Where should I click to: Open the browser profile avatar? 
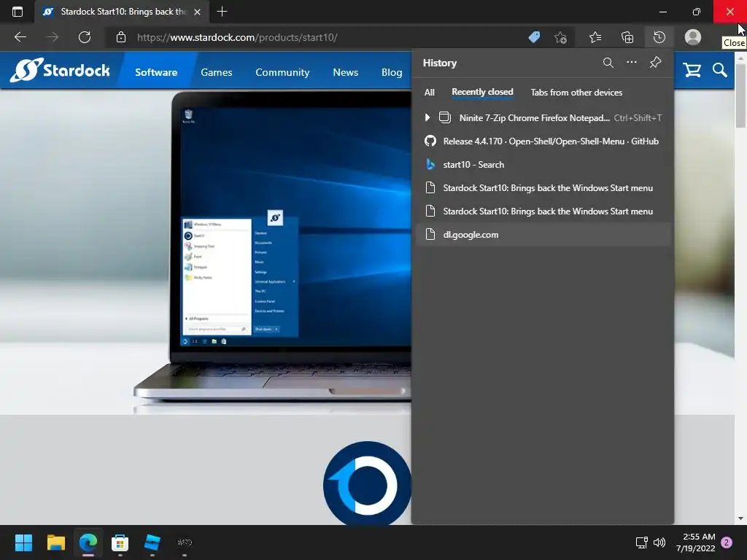[x=693, y=37]
